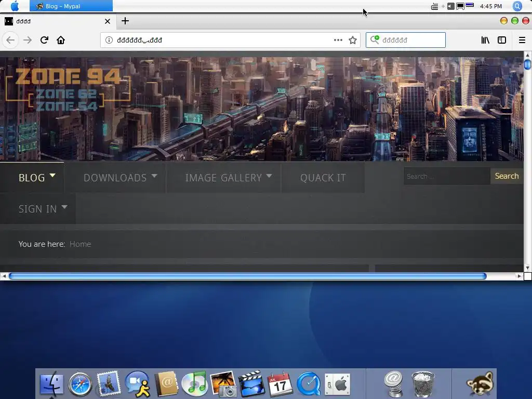Open iCal calendar dock icon
The width and height of the screenshot is (532, 399).
[x=280, y=384]
